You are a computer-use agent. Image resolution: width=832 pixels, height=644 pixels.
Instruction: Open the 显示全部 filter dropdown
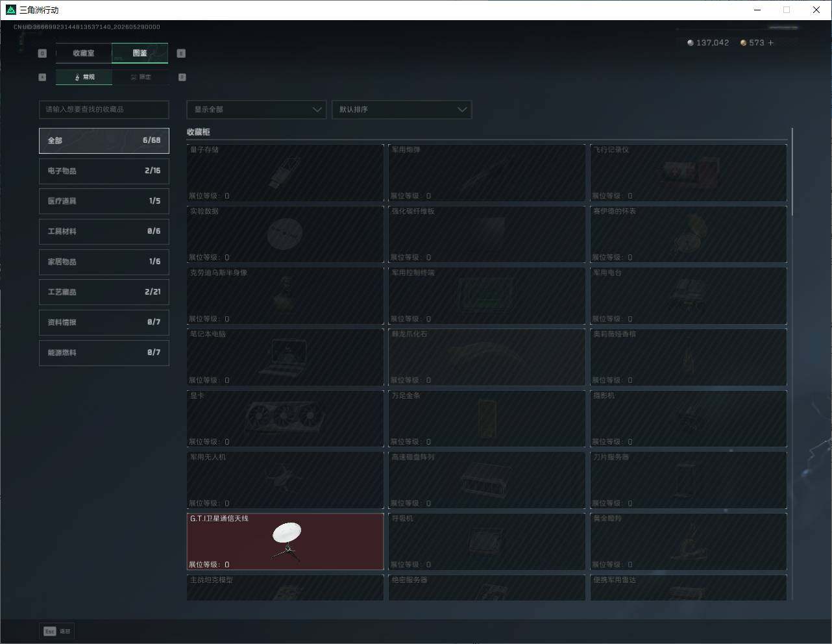pyautogui.click(x=256, y=109)
